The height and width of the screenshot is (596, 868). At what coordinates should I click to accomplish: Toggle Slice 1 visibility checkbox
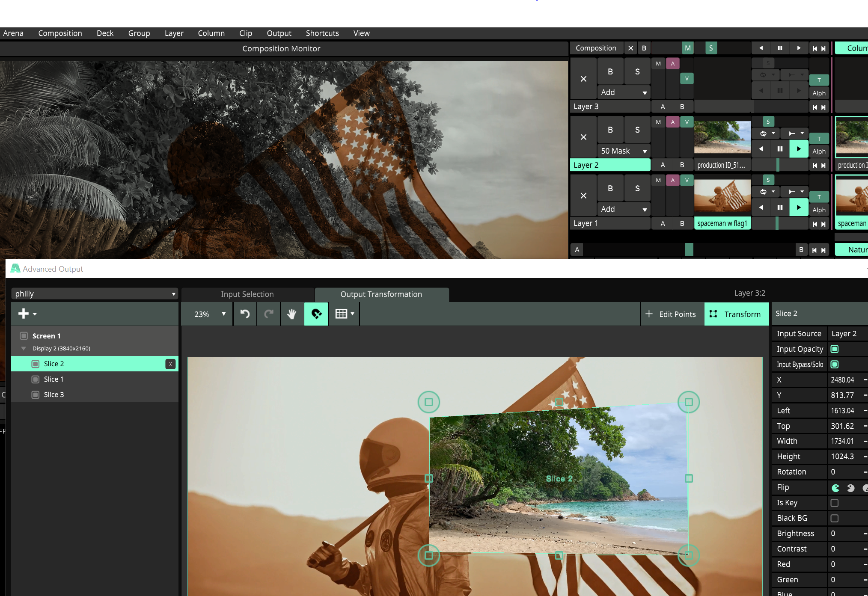click(36, 379)
